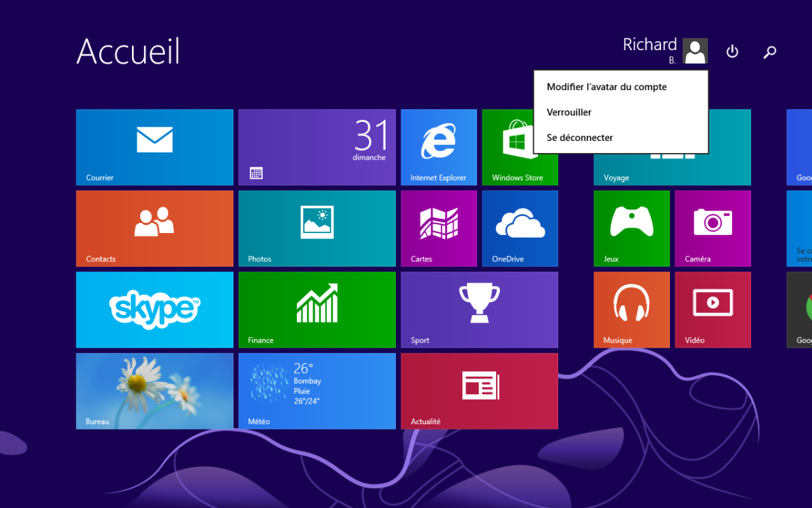Collapse the Richard B. account menu

click(665, 51)
